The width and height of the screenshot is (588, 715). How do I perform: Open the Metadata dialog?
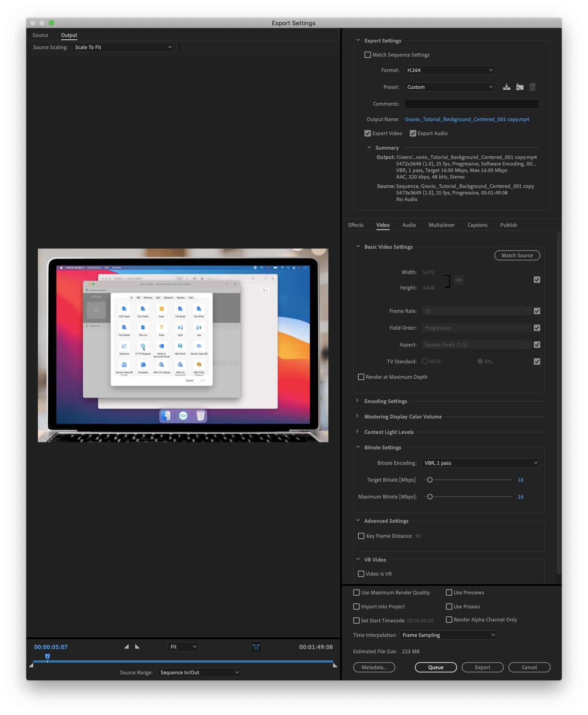click(x=374, y=667)
